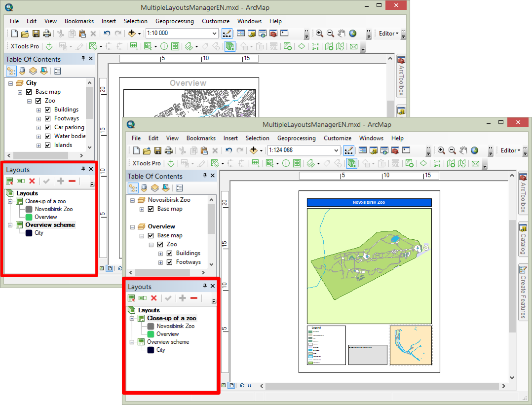The width and height of the screenshot is (532, 405).
Task: Select Pan hand tool in front window toolbar
Action: tap(463, 150)
